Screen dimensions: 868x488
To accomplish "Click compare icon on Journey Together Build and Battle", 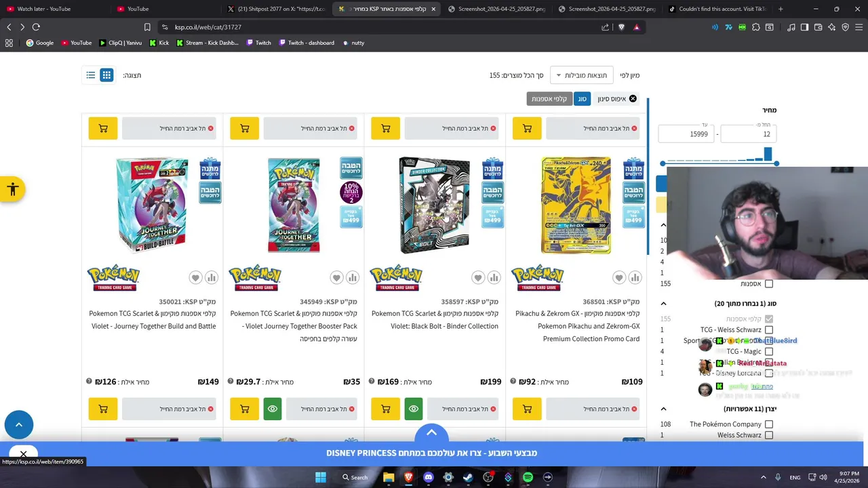I will tap(212, 277).
